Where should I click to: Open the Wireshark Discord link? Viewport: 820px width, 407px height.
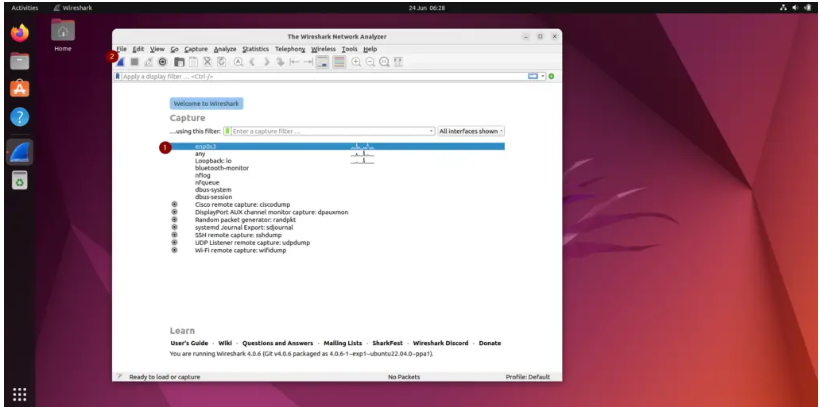[441, 343]
